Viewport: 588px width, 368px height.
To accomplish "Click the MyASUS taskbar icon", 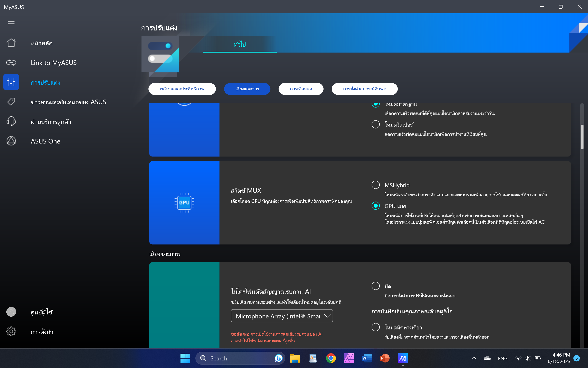I will pyautogui.click(x=403, y=358).
